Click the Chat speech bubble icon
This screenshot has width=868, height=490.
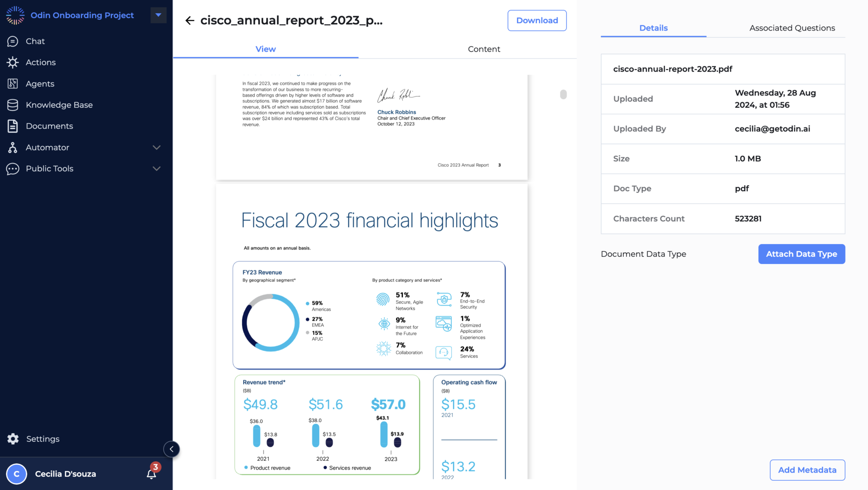13,41
